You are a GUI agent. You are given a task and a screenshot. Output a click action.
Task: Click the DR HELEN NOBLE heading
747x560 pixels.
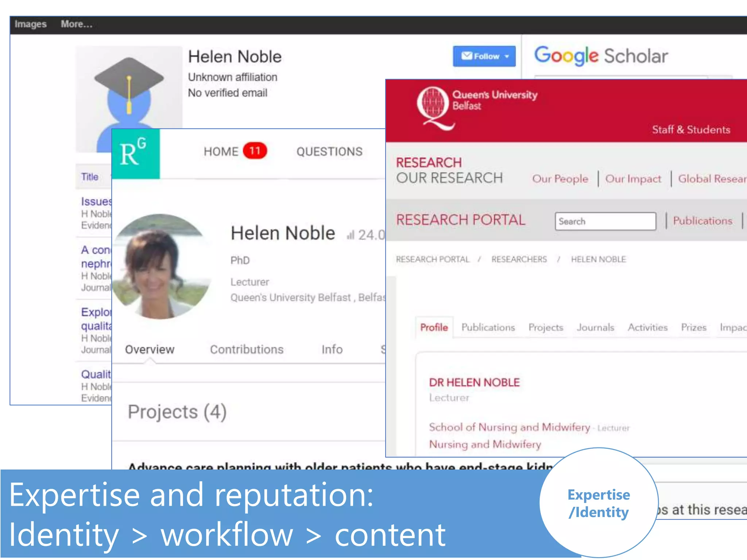coord(474,382)
